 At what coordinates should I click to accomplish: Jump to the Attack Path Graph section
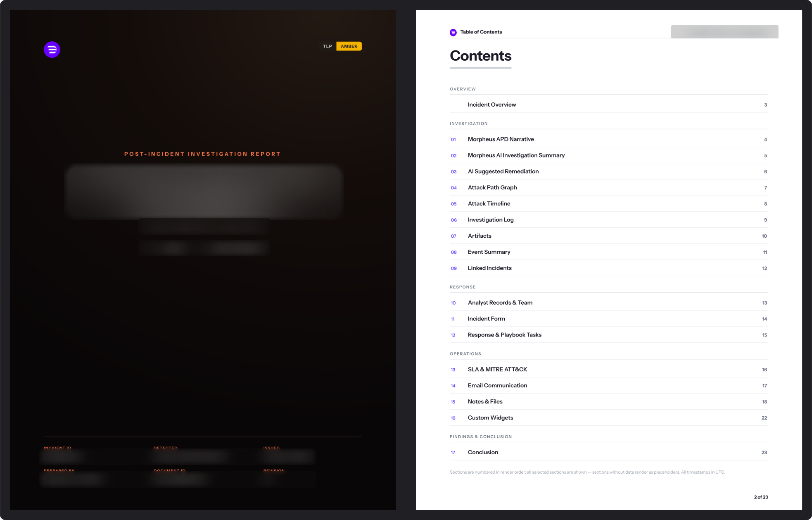tap(609, 188)
